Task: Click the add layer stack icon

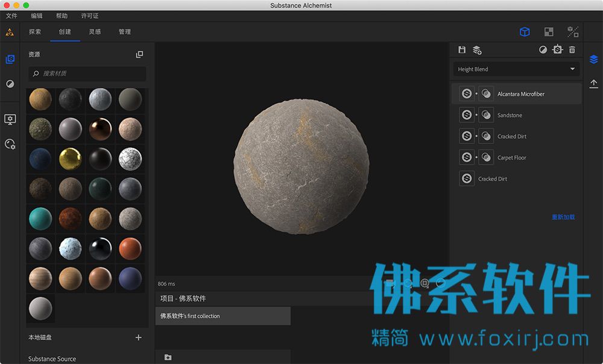Action: point(477,50)
